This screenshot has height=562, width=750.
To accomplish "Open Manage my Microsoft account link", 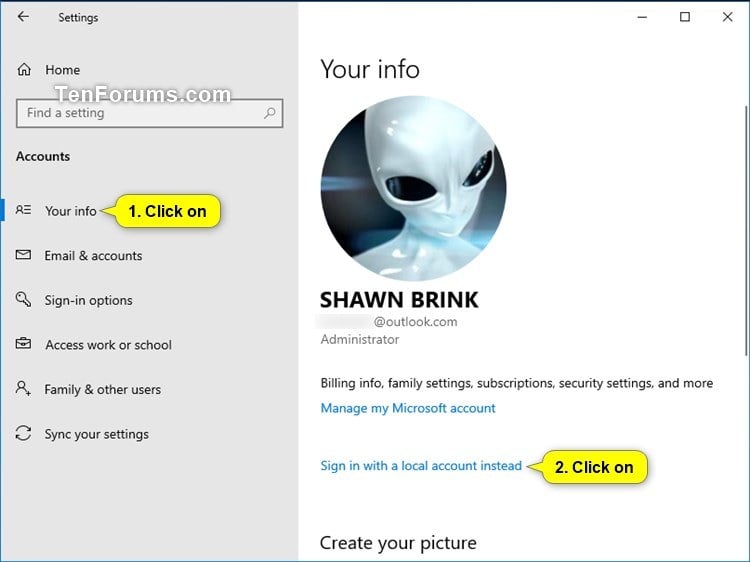I will [x=408, y=408].
